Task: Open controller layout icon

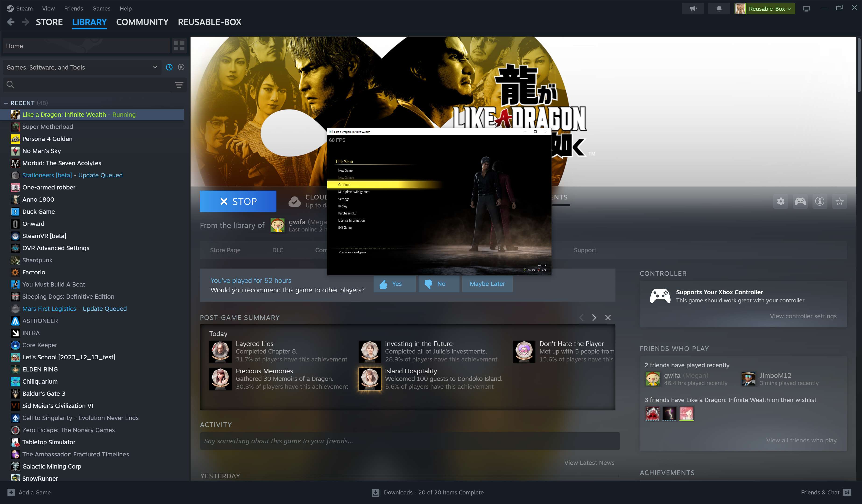Action: coord(800,201)
